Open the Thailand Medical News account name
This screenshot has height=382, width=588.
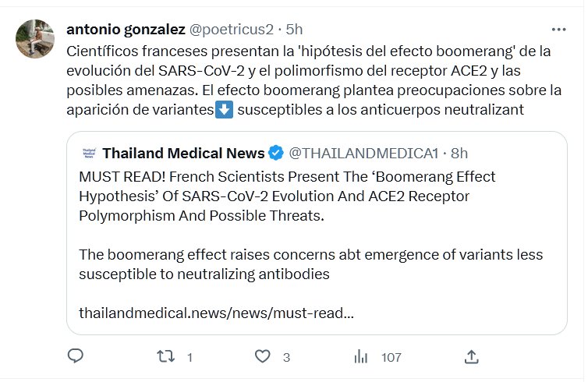coord(183,152)
